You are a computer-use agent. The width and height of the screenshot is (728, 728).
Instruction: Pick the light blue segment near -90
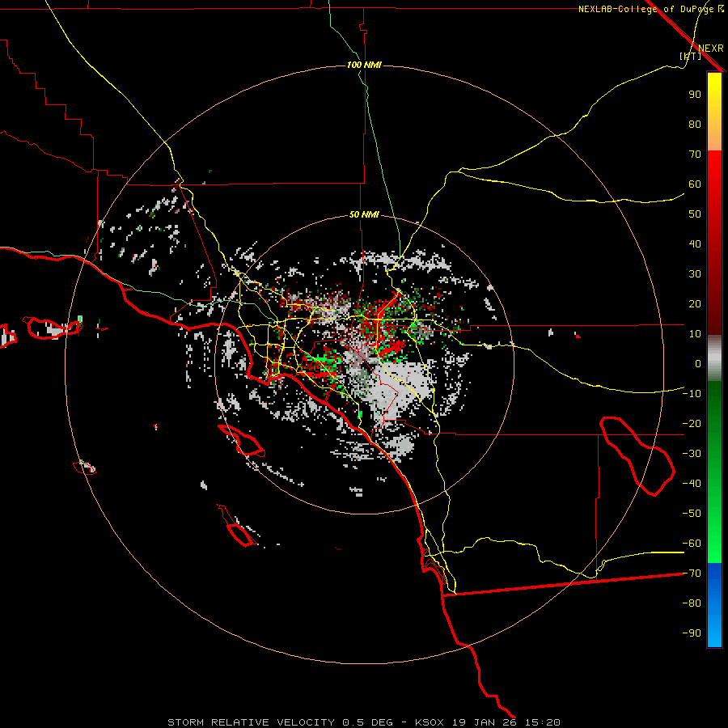click(714, 633)
